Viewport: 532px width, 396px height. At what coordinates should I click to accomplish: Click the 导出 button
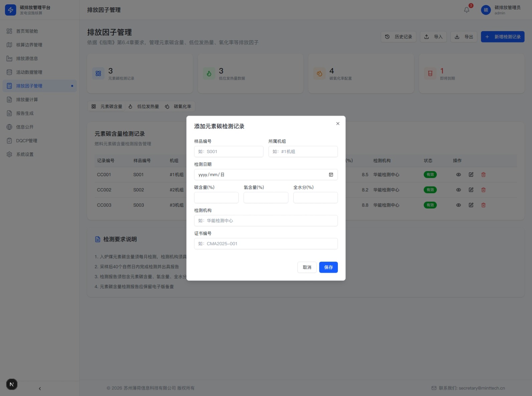point(464,37)
